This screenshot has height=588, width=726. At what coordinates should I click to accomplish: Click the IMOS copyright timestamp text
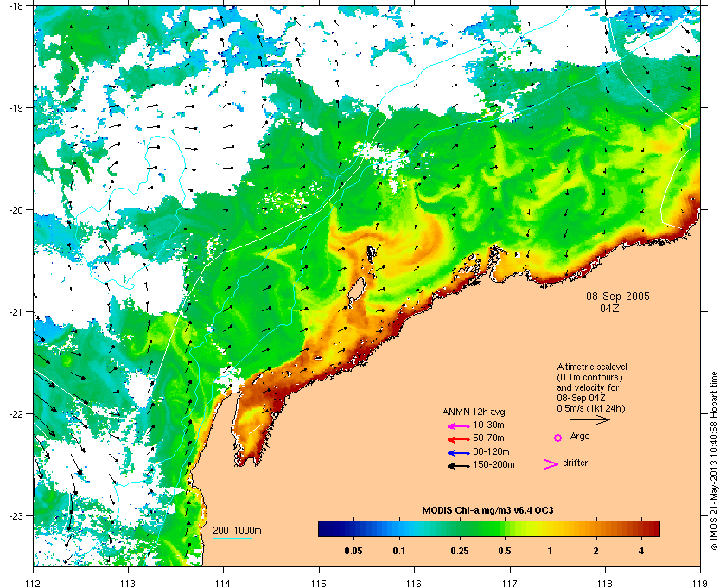pos(714,461)
